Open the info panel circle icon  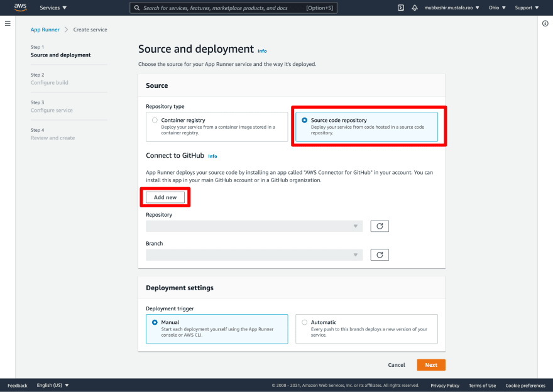(545, 24)
